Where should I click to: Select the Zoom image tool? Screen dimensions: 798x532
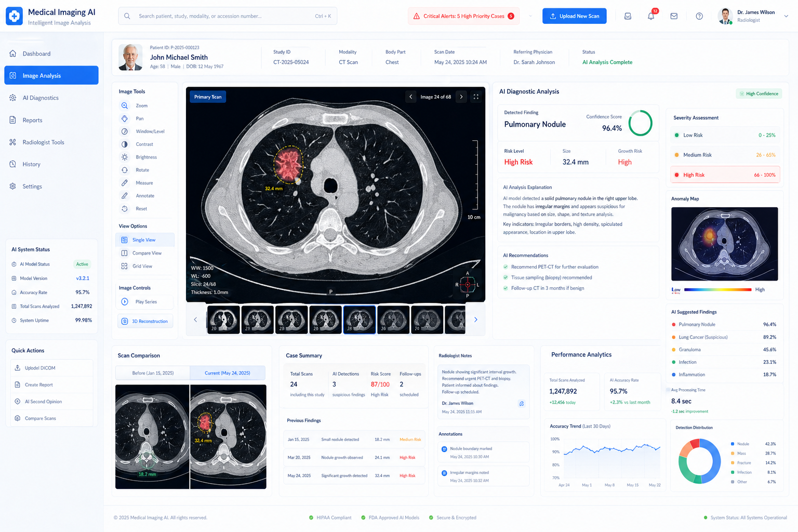tap(135, 105)
